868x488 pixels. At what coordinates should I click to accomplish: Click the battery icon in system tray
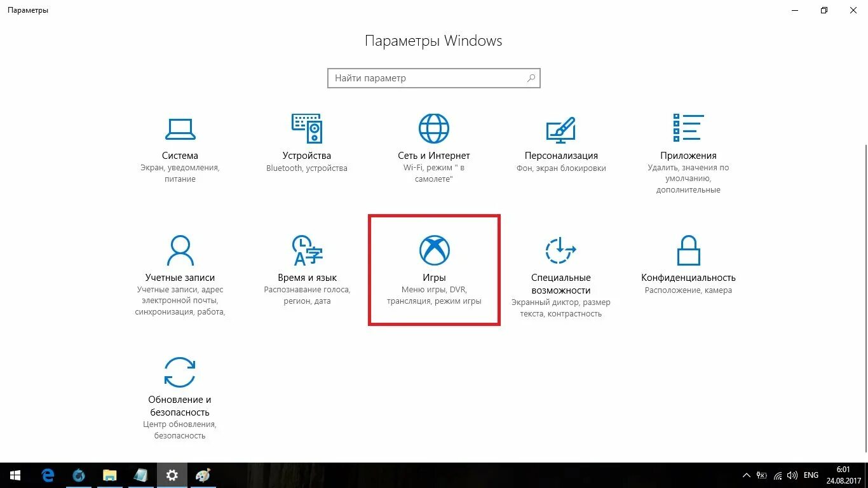[x=763, y=475]
